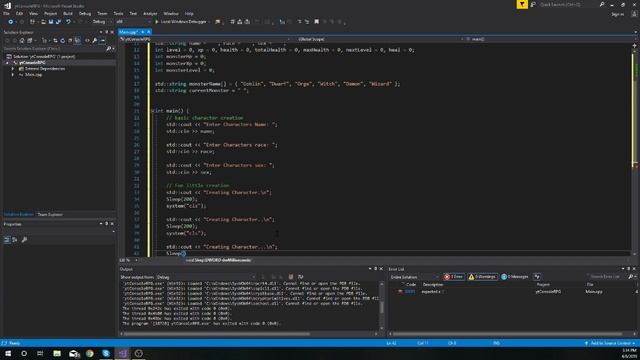Image resolution: width=640 pixels, height=360 pixels.
Task: Open the Debug menu
Action: point(85,13)
